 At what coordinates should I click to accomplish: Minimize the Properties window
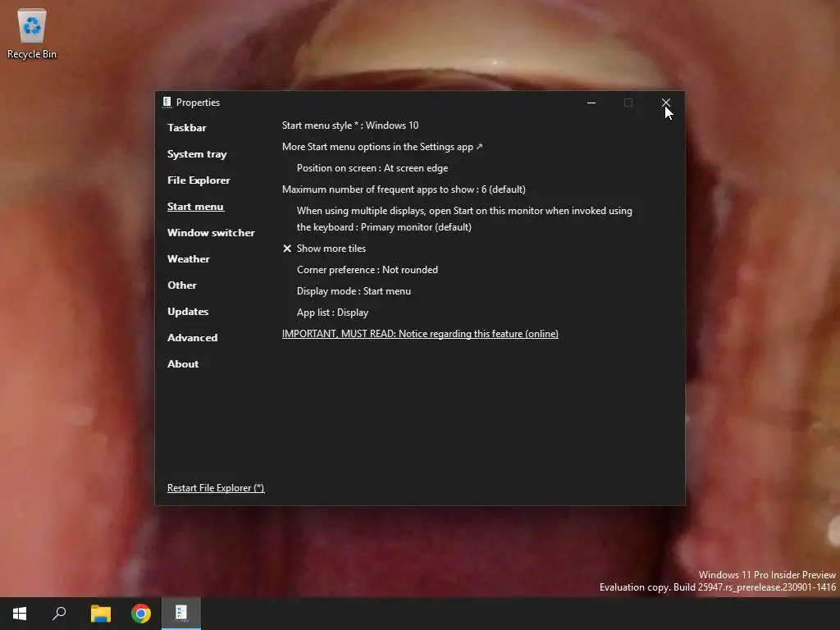tap(591, 103)
